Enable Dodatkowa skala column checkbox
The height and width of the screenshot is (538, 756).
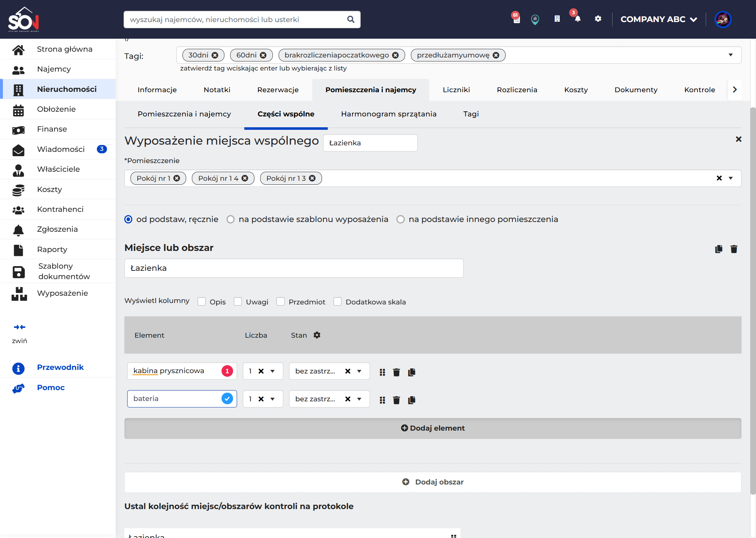(338, 302)
